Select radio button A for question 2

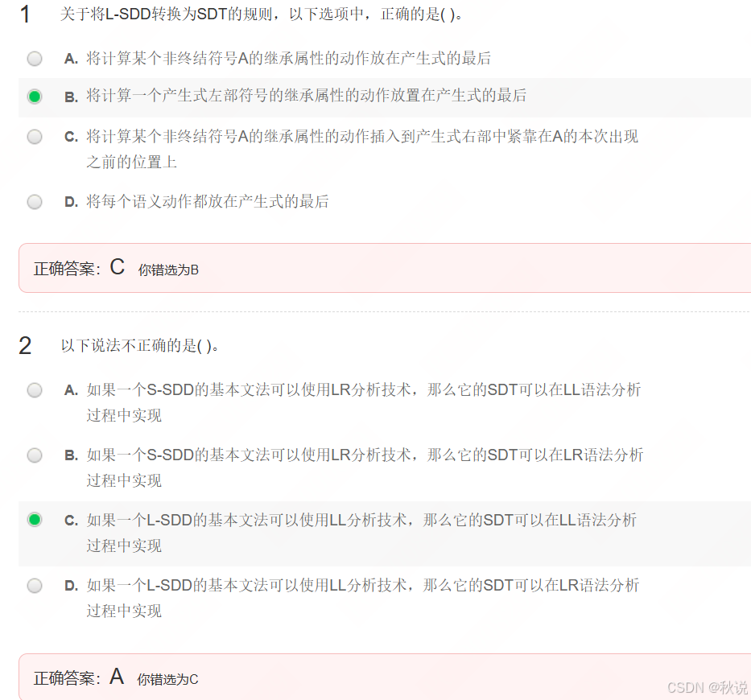35,390
